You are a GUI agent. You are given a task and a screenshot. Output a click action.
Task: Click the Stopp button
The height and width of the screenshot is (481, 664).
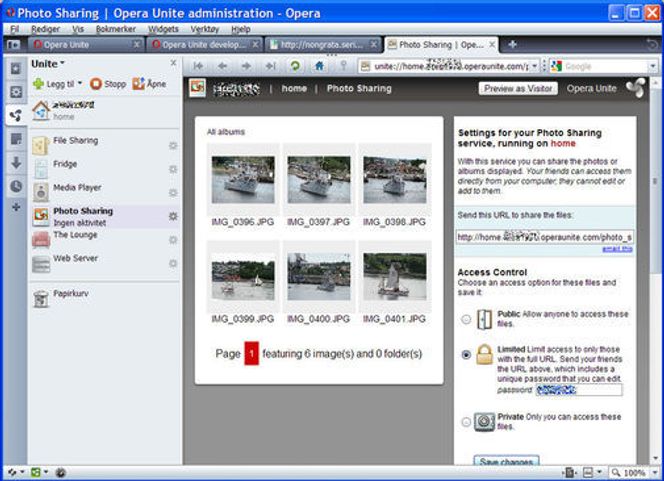[108, 84]
